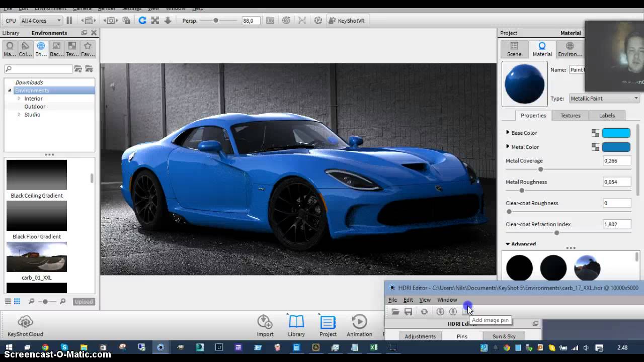644x362 pixels.
Task: Expand the Interior folder
Action: pyautogui.click(x=19, y=99)
